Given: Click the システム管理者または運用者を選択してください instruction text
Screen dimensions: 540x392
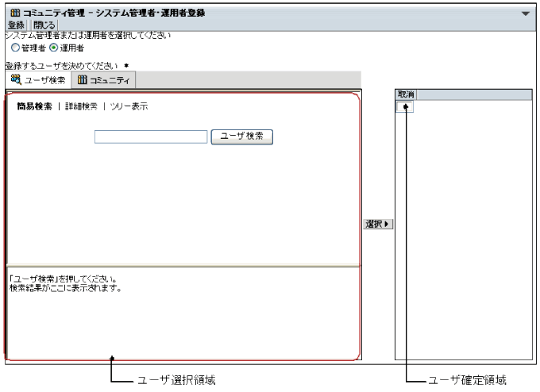Looking at the screenshot, I should click(x=88, y=35).
